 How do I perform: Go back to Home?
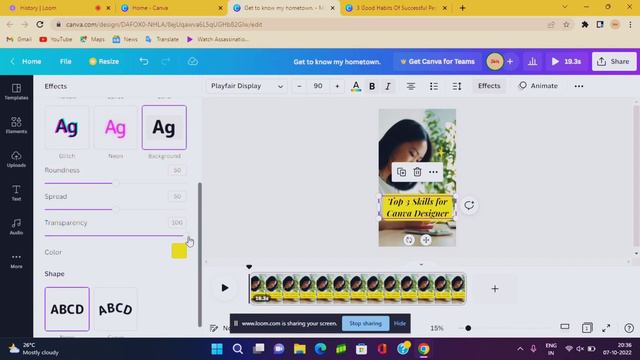tap(26, 61)
